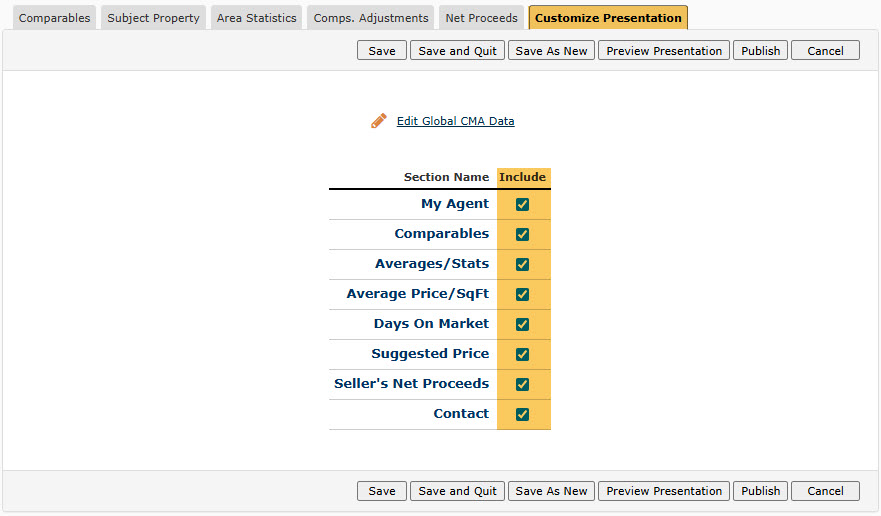
Task: Click the Averages/Stats section name
Action: (432, 264)
